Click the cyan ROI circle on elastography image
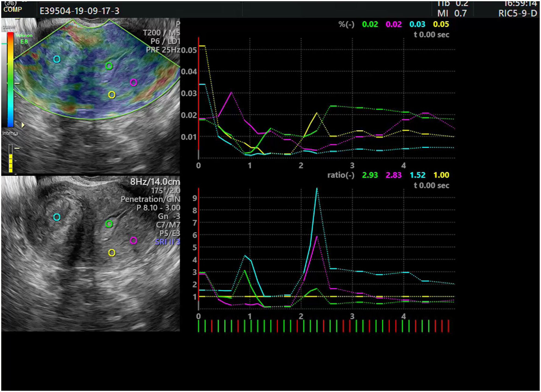Screen dimensions: 541x392 (57, 59)
